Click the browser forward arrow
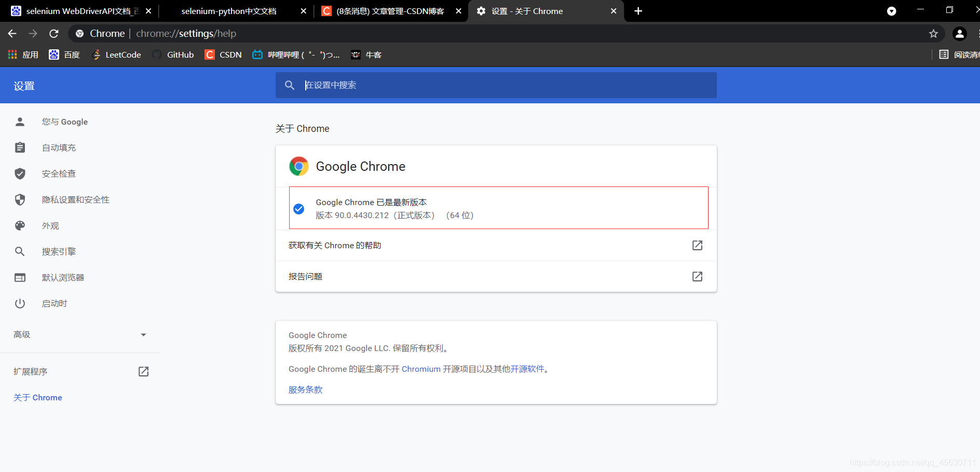 [33, 34]
